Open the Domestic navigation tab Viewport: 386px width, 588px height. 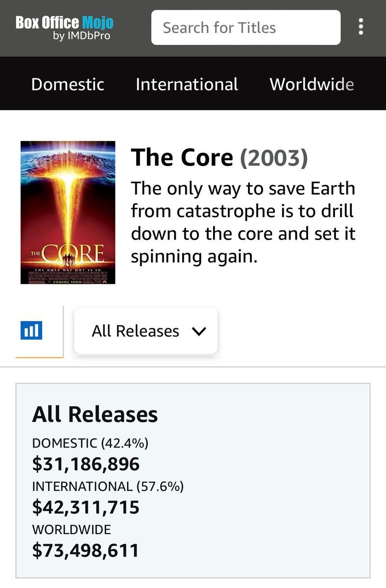pos(68,84)
